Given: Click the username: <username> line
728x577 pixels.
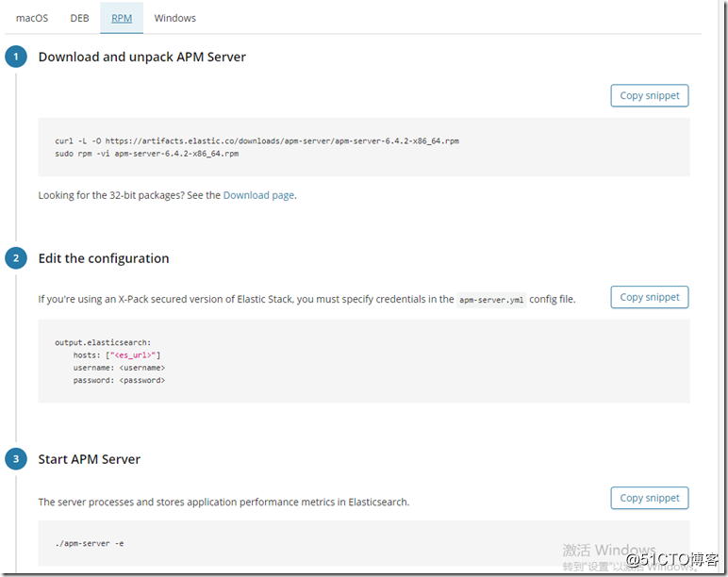Looking at the screenshot, I should pyautogui.click(x=119, y=368).
